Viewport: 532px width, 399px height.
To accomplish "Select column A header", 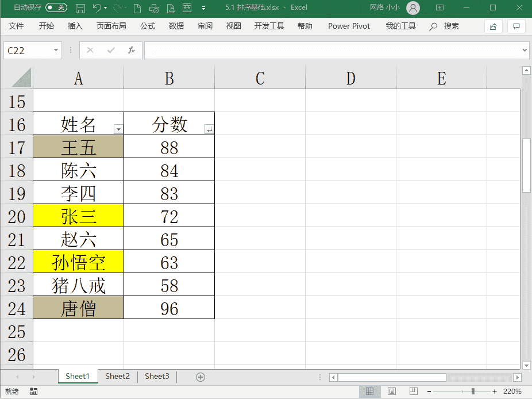I will tap(78, 78).
